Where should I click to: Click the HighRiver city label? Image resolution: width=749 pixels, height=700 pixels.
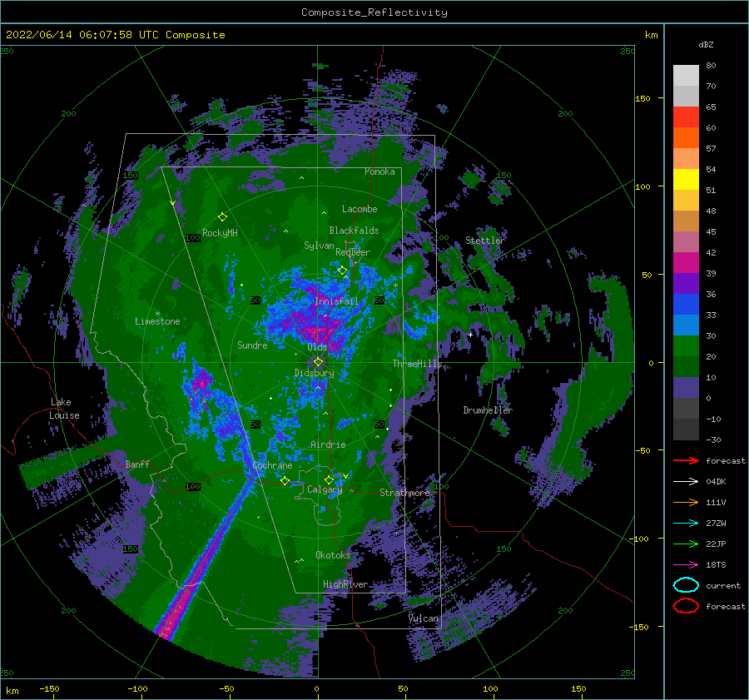345,584
